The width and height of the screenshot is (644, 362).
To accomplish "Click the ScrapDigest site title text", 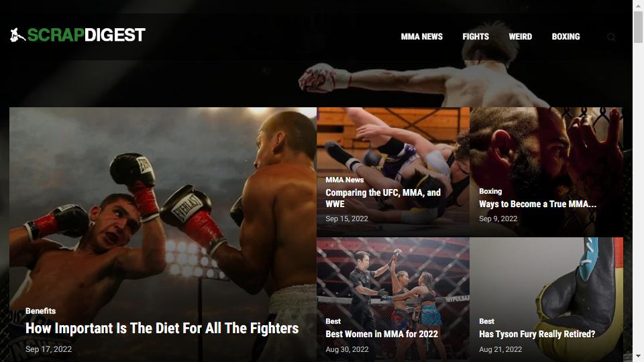I will (87, 35).
